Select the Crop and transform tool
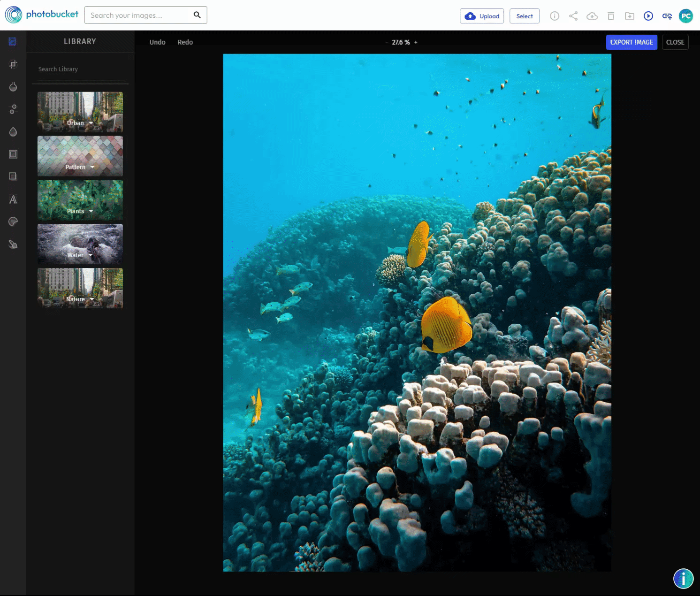The width and height of the screenshot is (700, 596). pos(13,64)
